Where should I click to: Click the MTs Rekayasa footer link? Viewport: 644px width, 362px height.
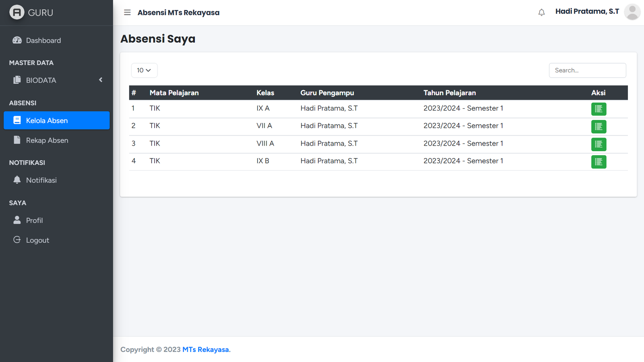[x=206, y=350]
